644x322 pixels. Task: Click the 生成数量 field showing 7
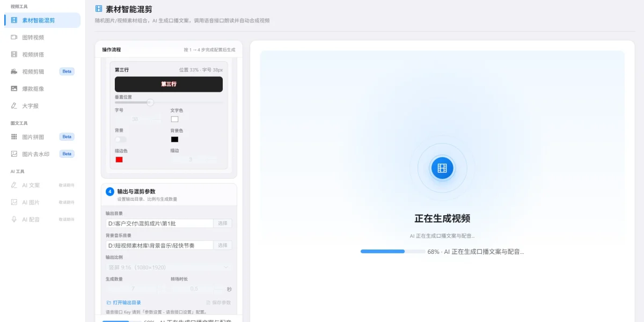[135, 289]
